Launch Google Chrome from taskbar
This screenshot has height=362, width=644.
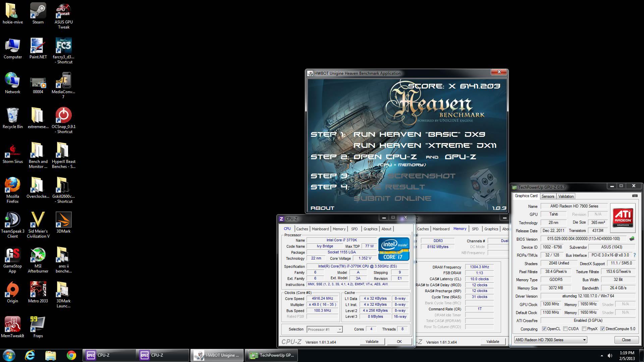click(71, 355)
